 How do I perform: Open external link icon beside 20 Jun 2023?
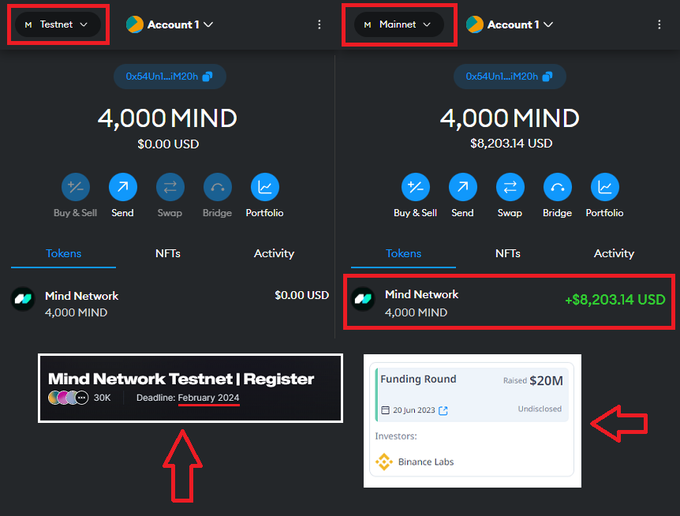443,411
